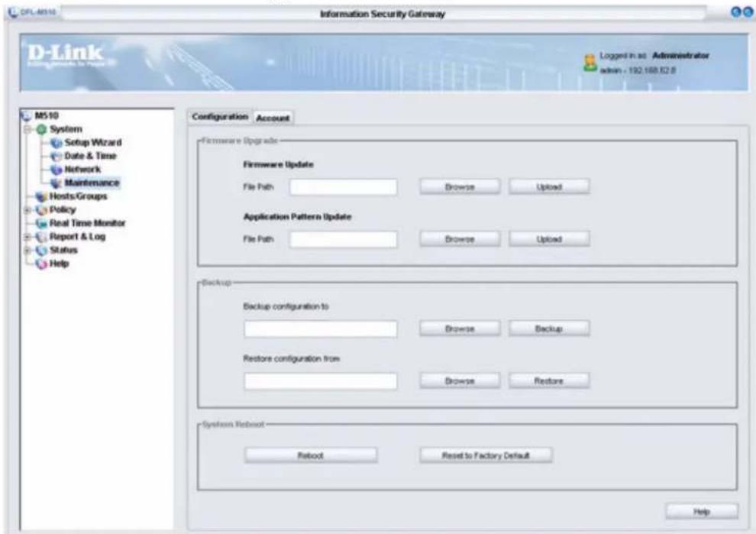756x534 pixels.
Task: Focus the Backup configuration to field
Action: tap(321, 329)
